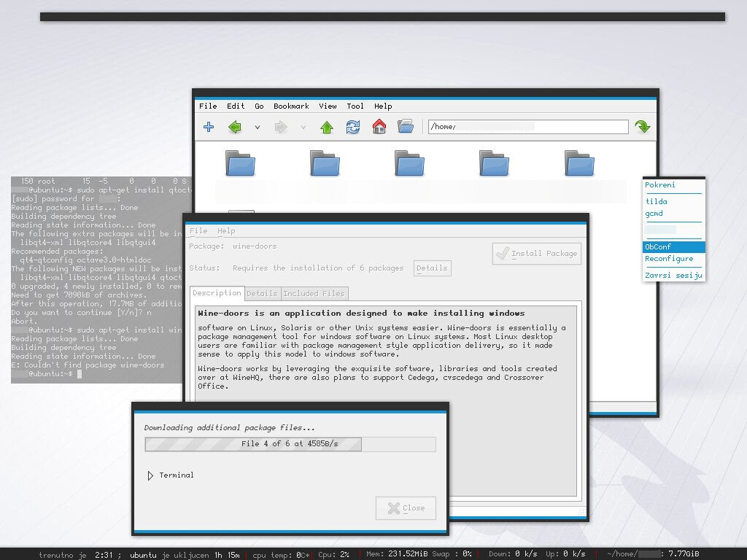Image resolution: width=747 pixels, height=560 pixels.
Task: Expand the back button history dropdown
Action: pos(258,126)
